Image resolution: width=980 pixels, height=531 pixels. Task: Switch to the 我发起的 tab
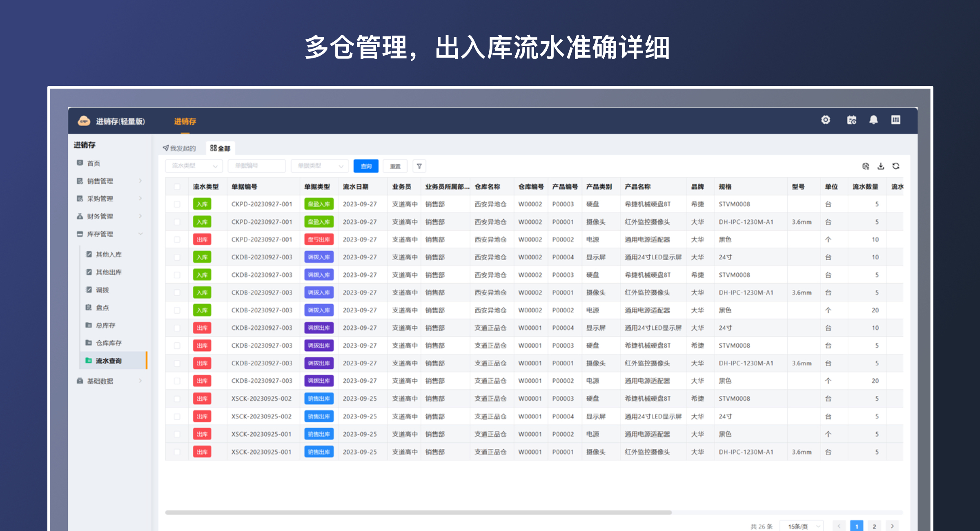tap(180, 148)
